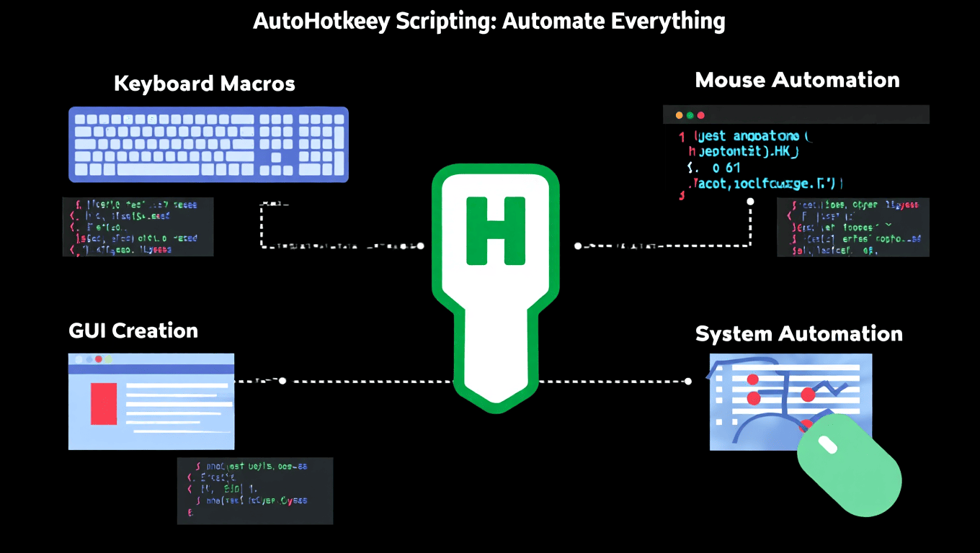Click the code snippet under the keyboard

(138, 227)
